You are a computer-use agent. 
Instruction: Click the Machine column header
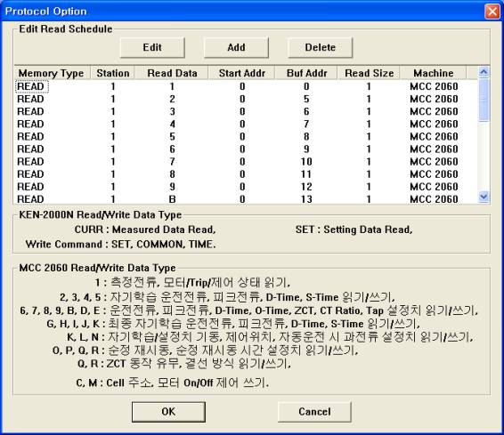pyautogui.click(x=433, y=73)
